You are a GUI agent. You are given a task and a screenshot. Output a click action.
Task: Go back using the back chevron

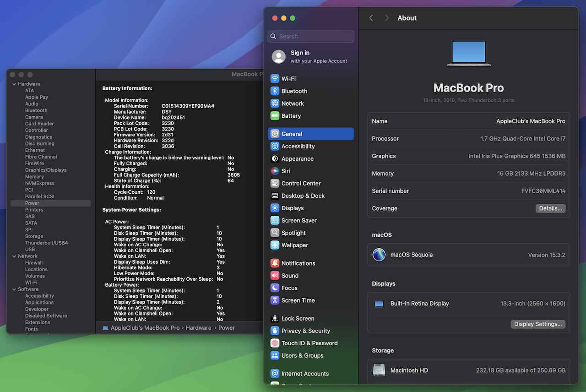[371, 18]
